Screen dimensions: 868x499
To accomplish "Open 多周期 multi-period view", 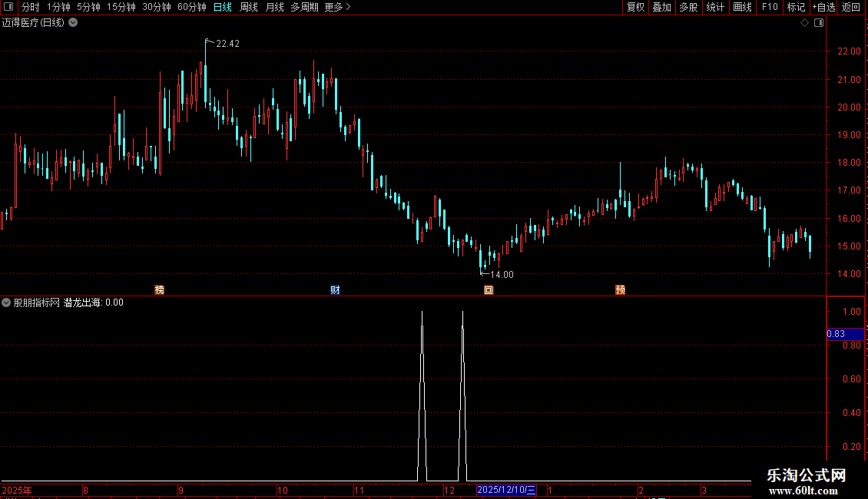I will click(304, 7).
